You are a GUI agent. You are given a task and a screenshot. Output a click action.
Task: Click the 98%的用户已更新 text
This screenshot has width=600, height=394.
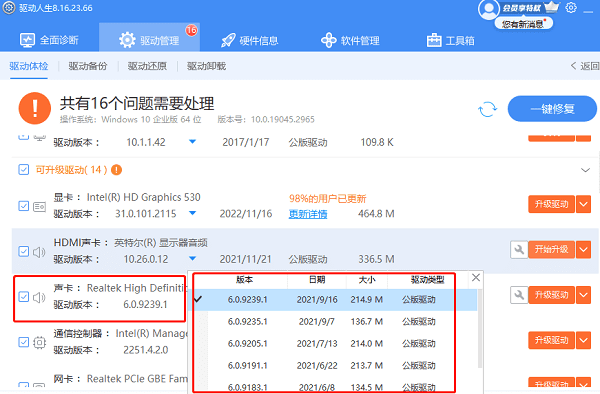click(328, 199)
